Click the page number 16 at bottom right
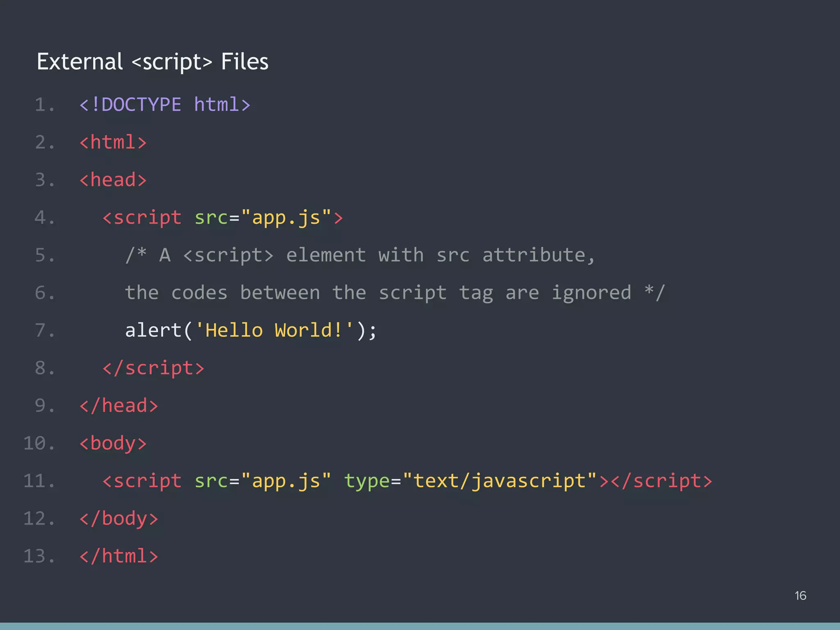 [800, 595]
